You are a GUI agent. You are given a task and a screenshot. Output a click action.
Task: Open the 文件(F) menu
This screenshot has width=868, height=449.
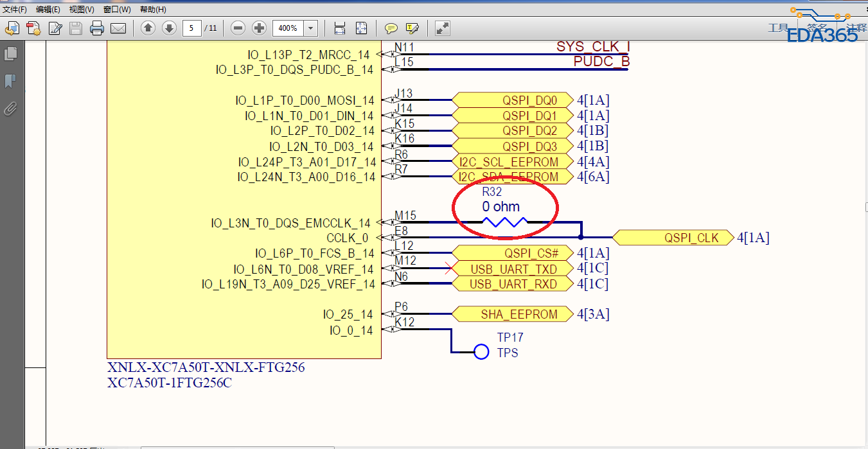point(15,10)
